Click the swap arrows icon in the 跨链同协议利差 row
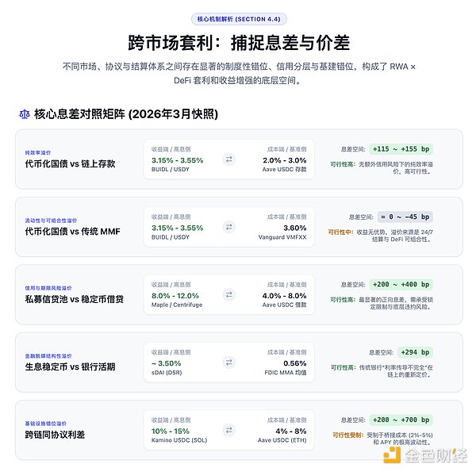476x472 pixels. pos(229,431)
